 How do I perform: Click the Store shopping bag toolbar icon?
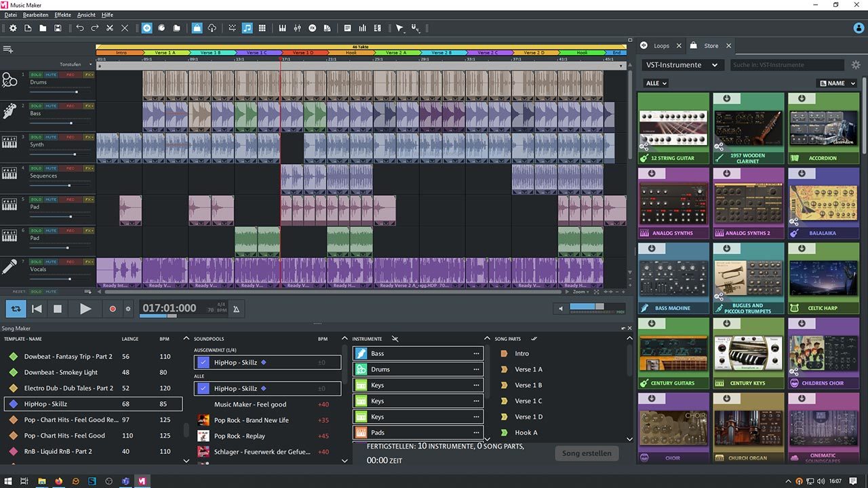tap(197, 28)
